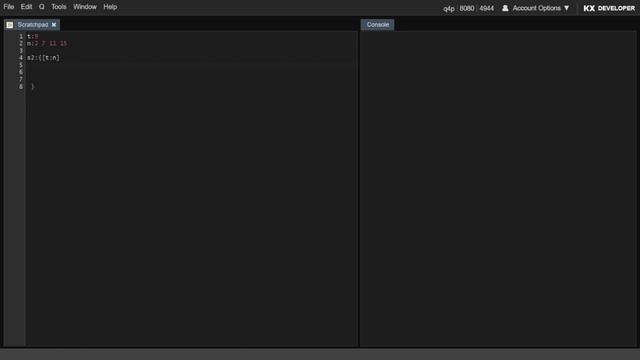Viewport: 640px width, 360px height.
Task: Click the q4p connection label
Action: click(x=449, y=8)
